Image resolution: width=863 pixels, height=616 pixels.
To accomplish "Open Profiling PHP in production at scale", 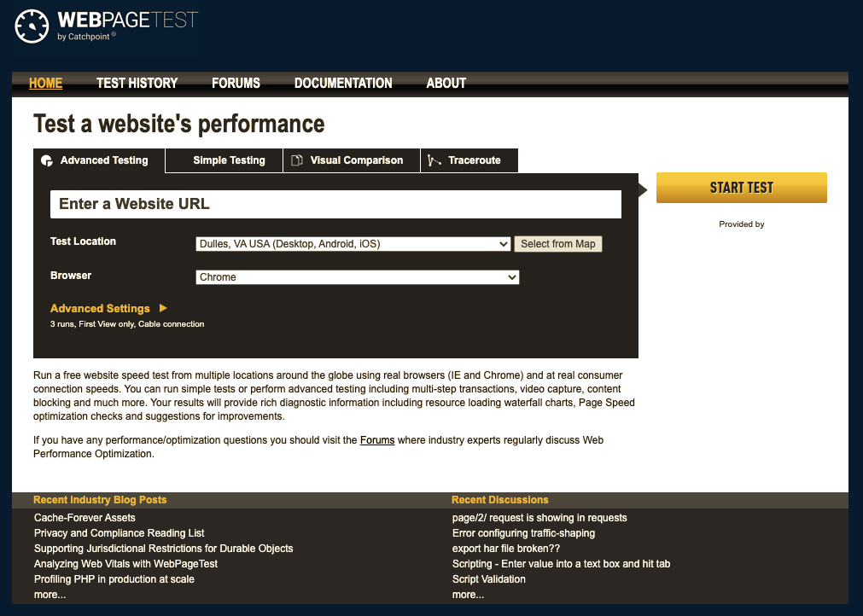I will 114,579.
